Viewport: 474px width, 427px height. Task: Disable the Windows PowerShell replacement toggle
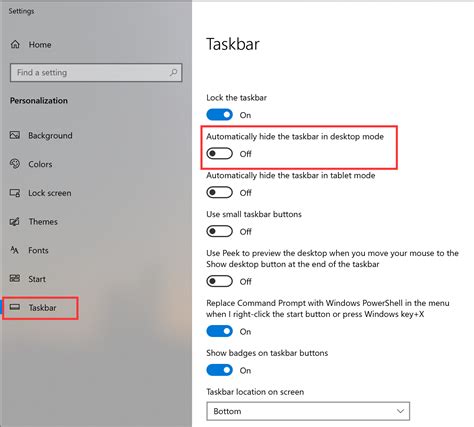219,331
